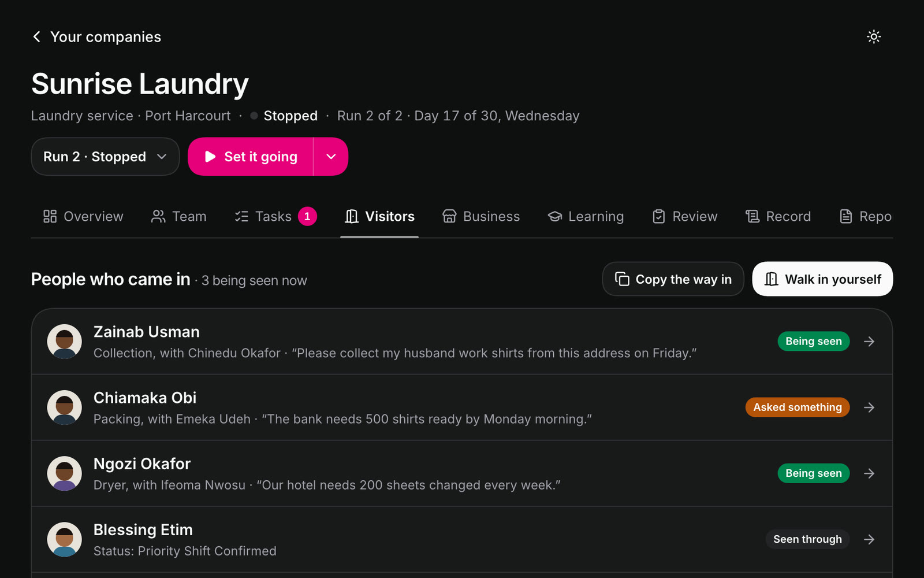Image resolution: width=924 pixels, height=578 pixels.
Task: Open Chiamaka Obi's row arrow icon
Action: 869,407
